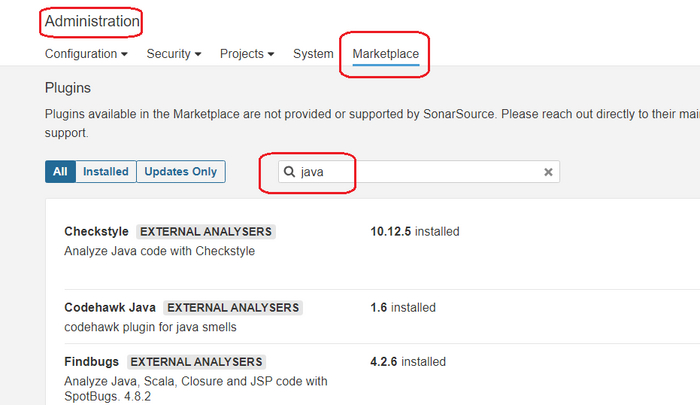Go to the System tab
The height and width of the screenshot is (405, 700).
coord(313,54)
